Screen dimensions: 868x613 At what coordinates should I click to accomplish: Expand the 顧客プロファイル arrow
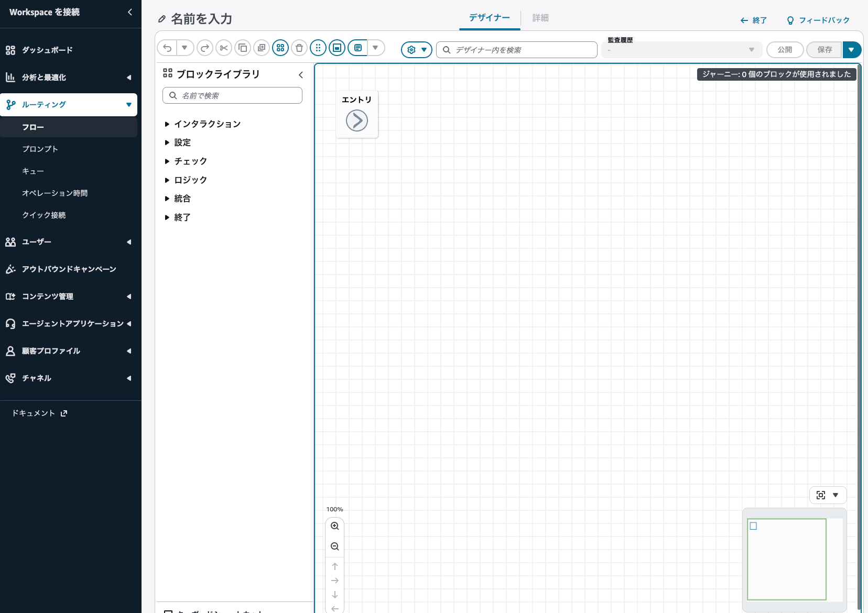129,351
